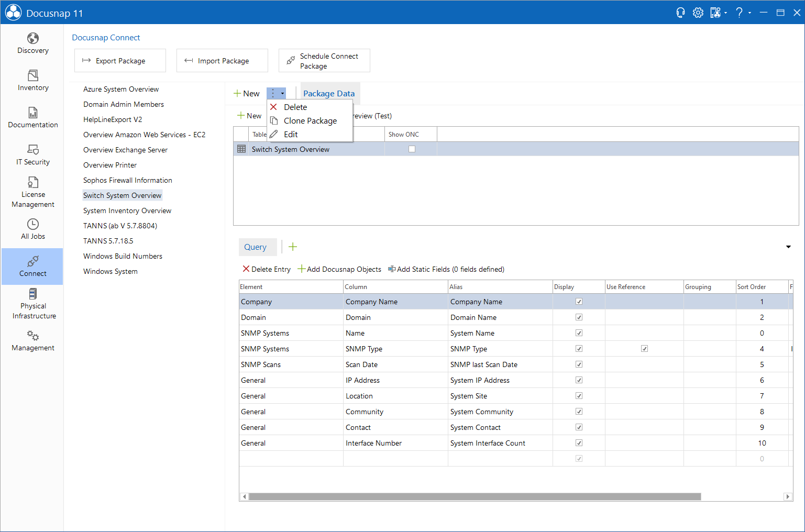Open the help question mark icon

pyautogui.click(x=739, y=13)
